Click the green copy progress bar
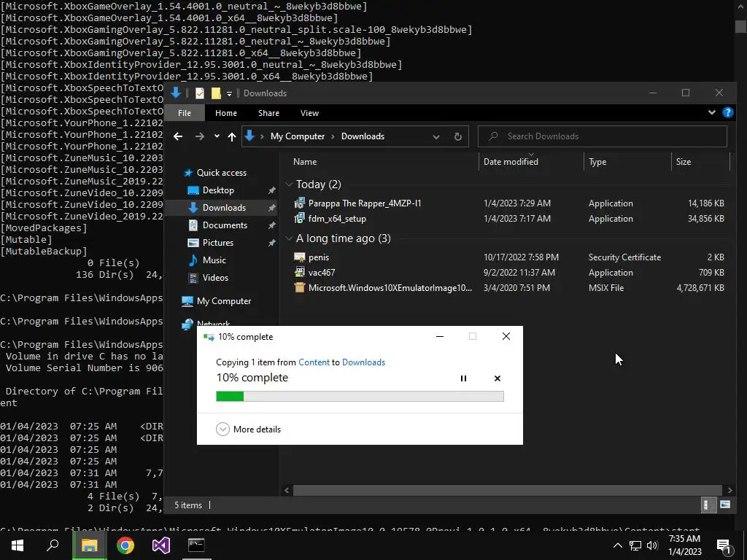 [360, 396]
